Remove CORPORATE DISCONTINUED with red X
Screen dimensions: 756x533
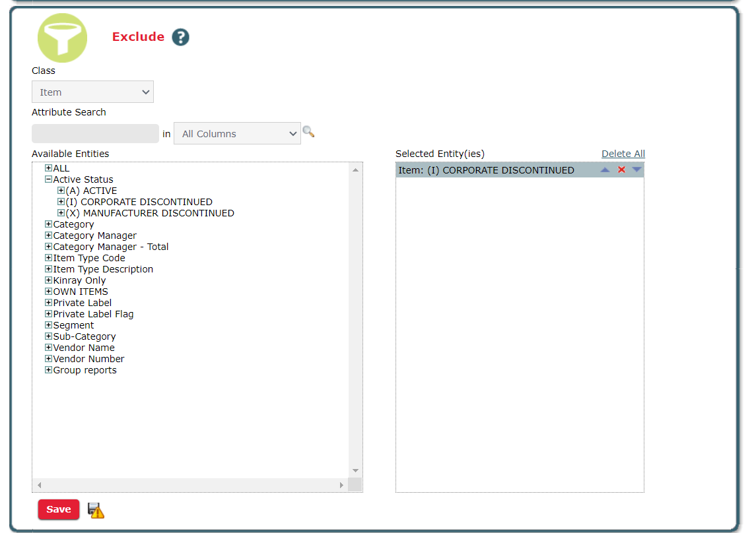coord(621,170)
